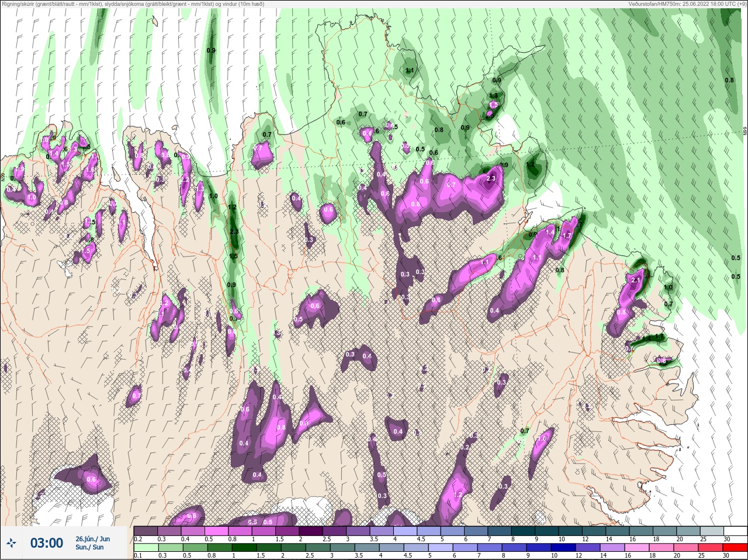Click the '30' label on the lower legend row
The height and width of the screenshot is (560, 748).
click(727, 555)
